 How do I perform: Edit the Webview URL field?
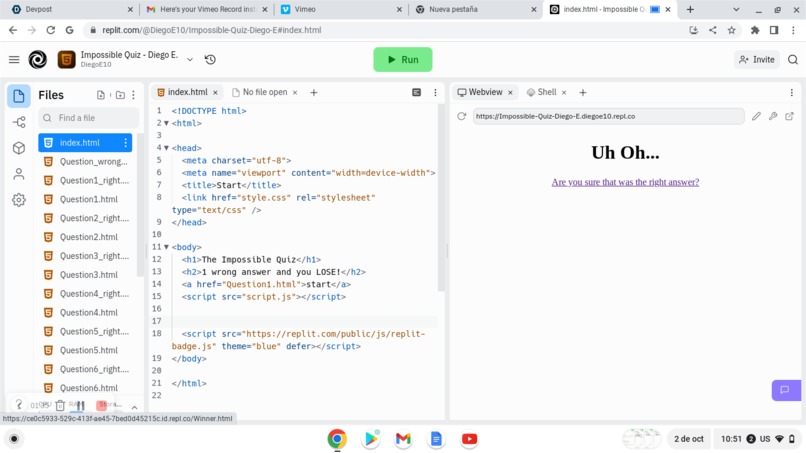tap(608, 116)
